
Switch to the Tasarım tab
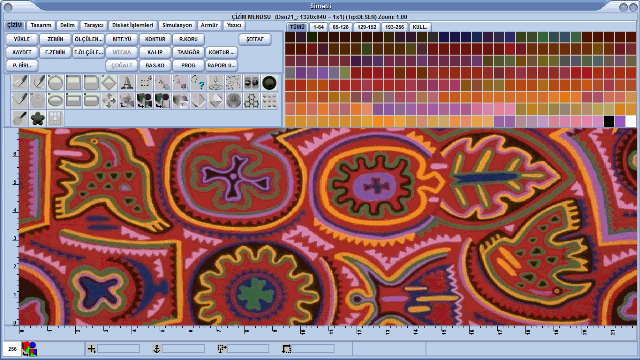(x=41, y=25)
